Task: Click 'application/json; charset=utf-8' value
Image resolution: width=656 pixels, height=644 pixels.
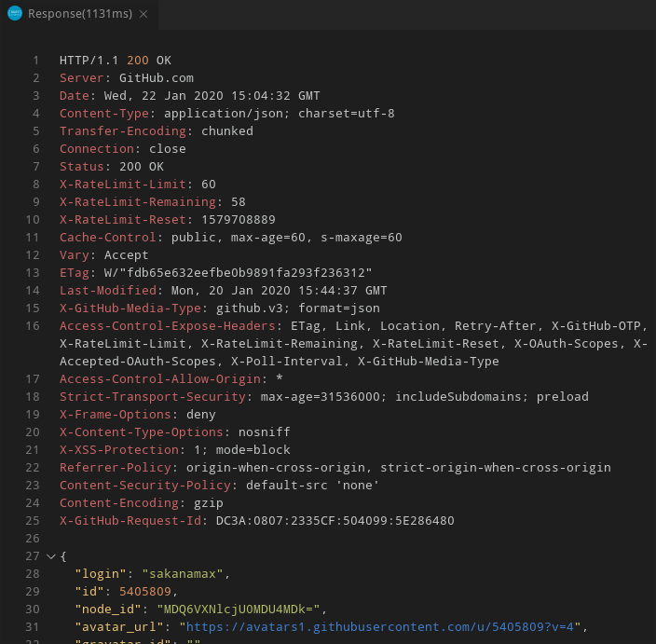Action: (x=279, y=114)
